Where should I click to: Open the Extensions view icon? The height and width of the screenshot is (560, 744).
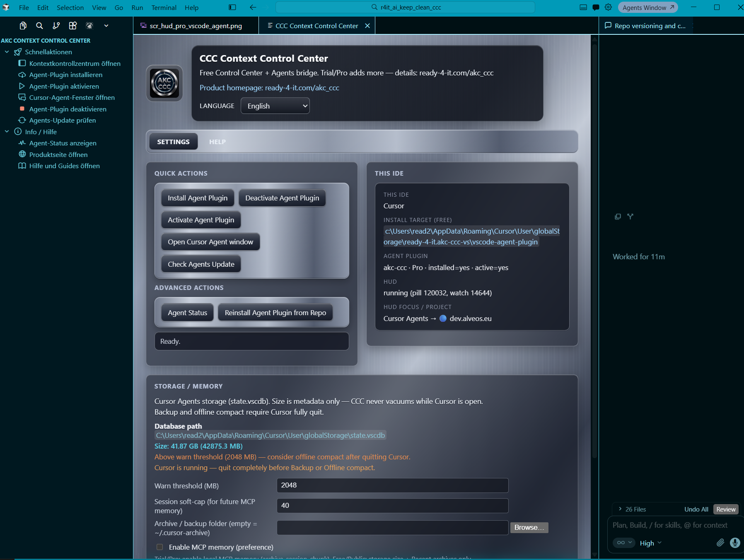tap(73, 26)
